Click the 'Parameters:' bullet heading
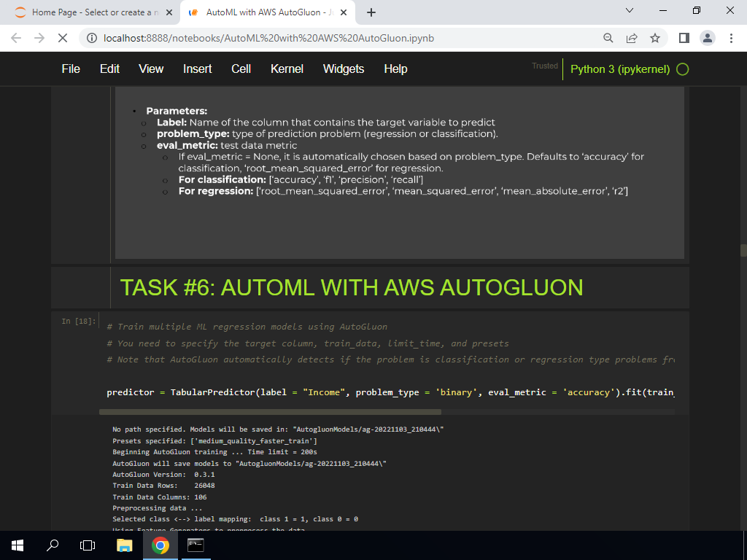Screen dimensions: 747x560 pyautogui.click(x=177, y=111)
